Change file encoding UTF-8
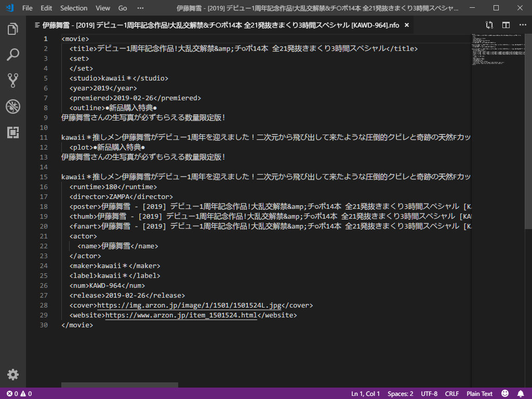532x399 pixels. [x=429, y=394]
